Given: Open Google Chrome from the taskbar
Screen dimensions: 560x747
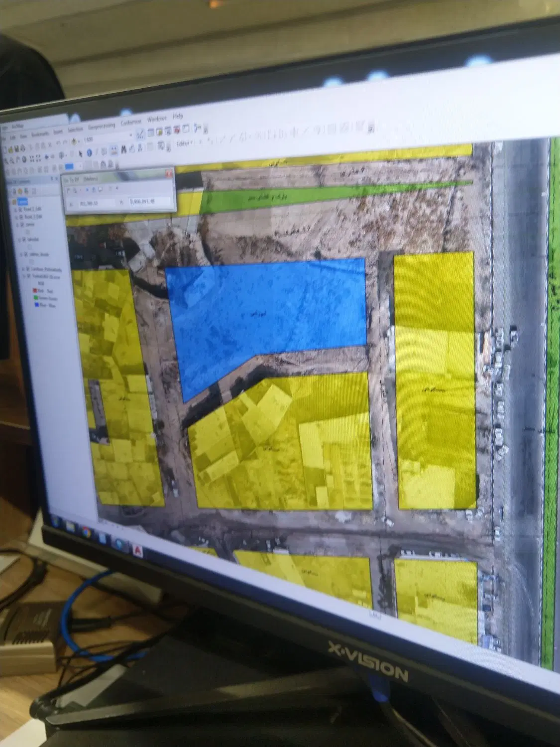Looking at the screenshot, I should click(x=86, y=531).
